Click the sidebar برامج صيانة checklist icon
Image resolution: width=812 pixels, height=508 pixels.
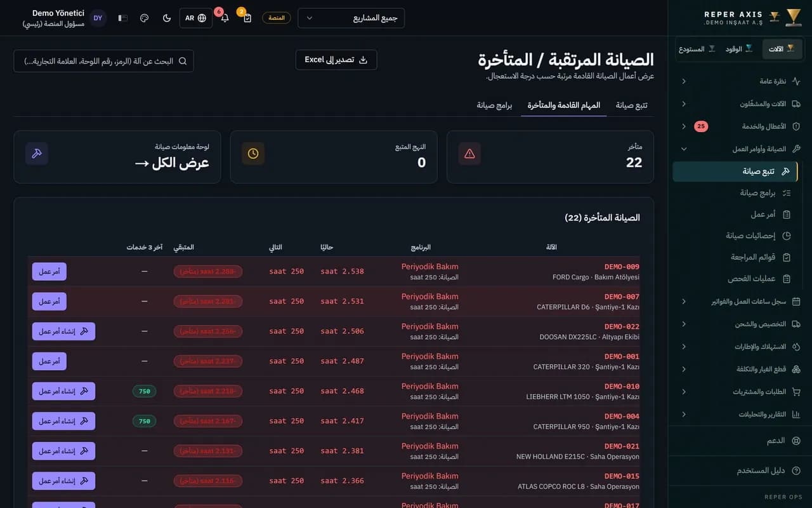click(787, 193)
